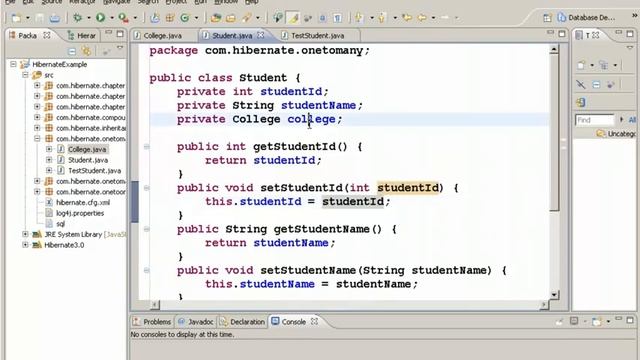Click editor scroll down arrow
This screenshot has height=360, width=640.
(x=554, y=295)
